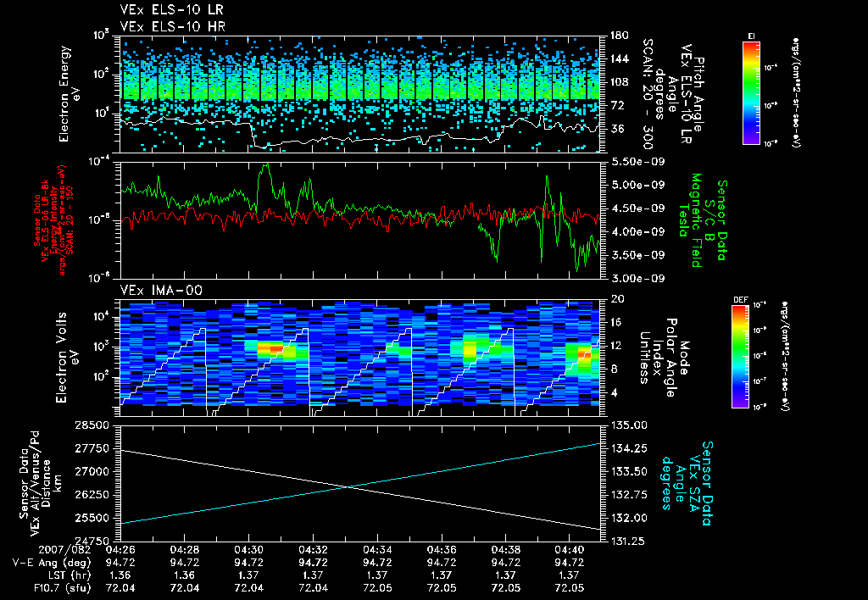Click the "5.50e-09" magnetic field tick

637,162
